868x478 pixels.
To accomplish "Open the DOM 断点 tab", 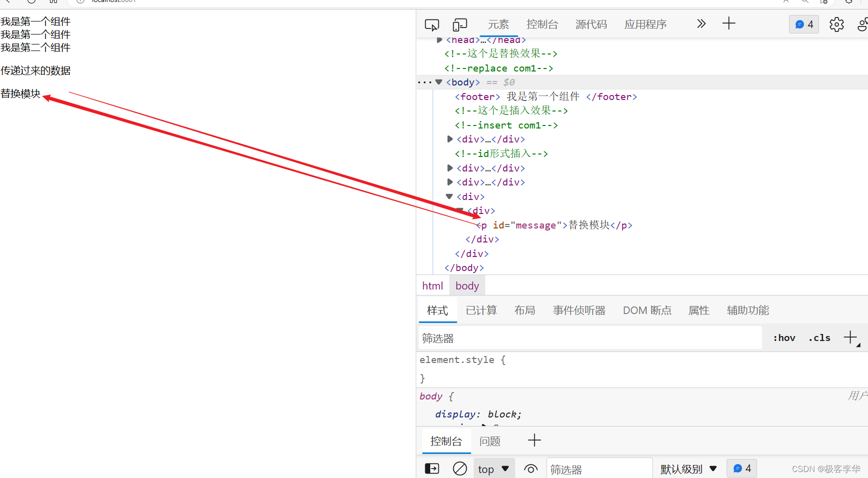I will coord(647,310).
